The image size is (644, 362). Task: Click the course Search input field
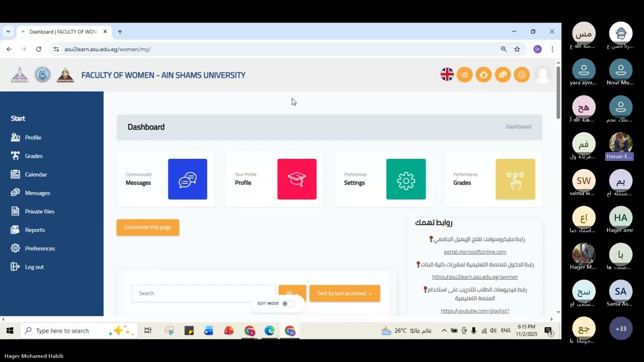203,293
